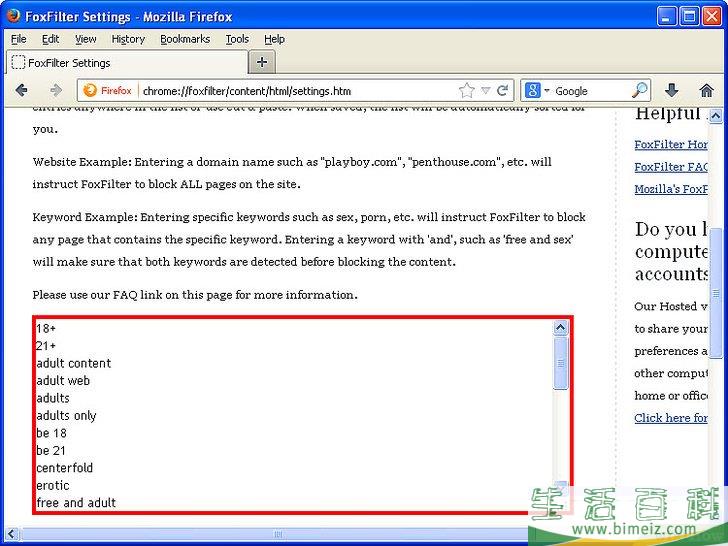Click the magnifying glass search icon

click(x=640, y=91)
